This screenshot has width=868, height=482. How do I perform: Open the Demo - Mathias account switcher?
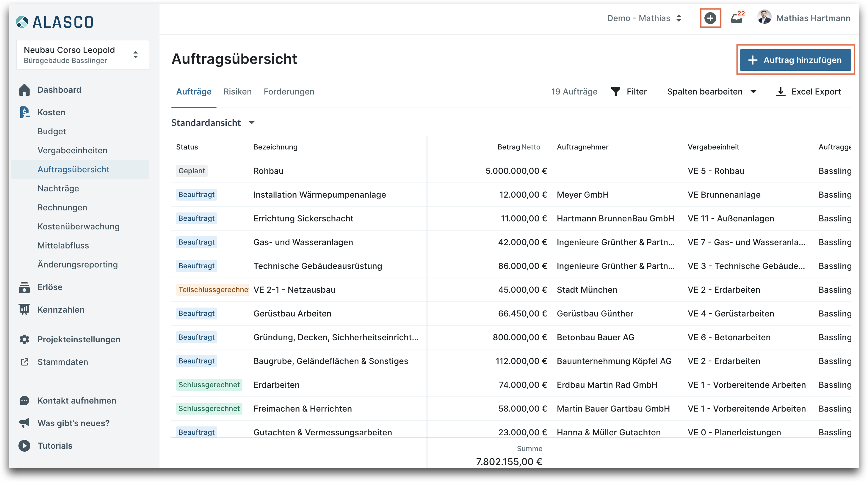pos(644,18)
